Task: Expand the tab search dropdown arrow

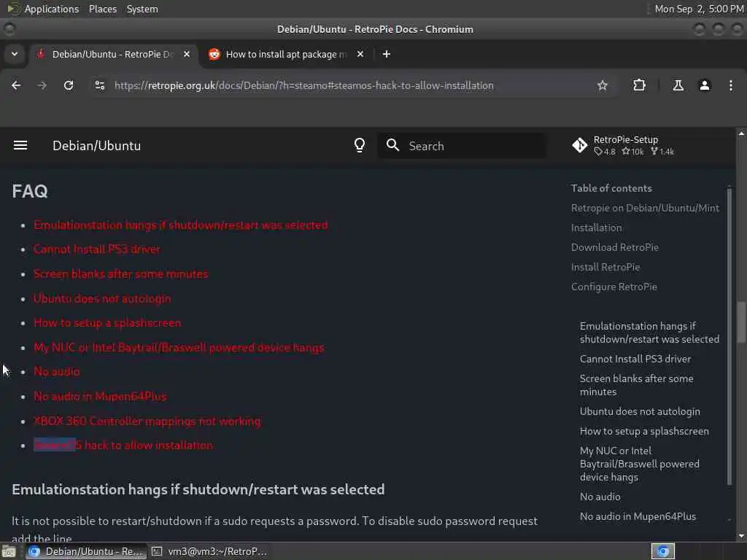Action: 15,54
